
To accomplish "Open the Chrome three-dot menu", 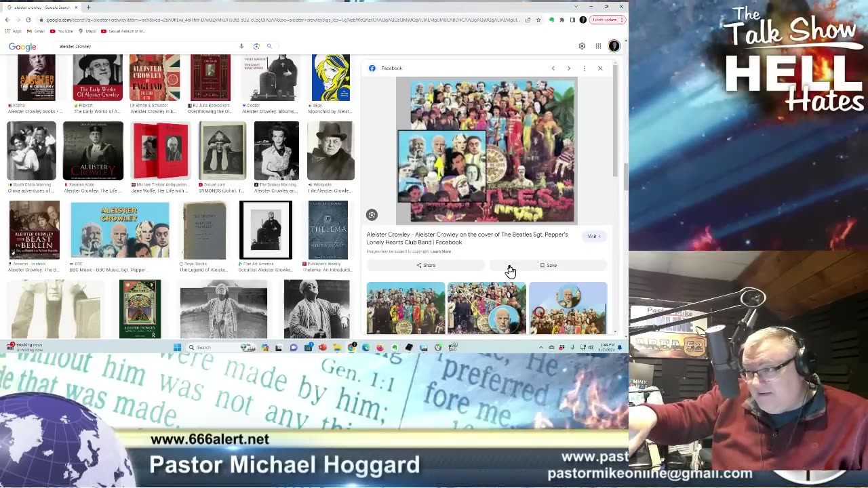I will [x=622, y=20].
